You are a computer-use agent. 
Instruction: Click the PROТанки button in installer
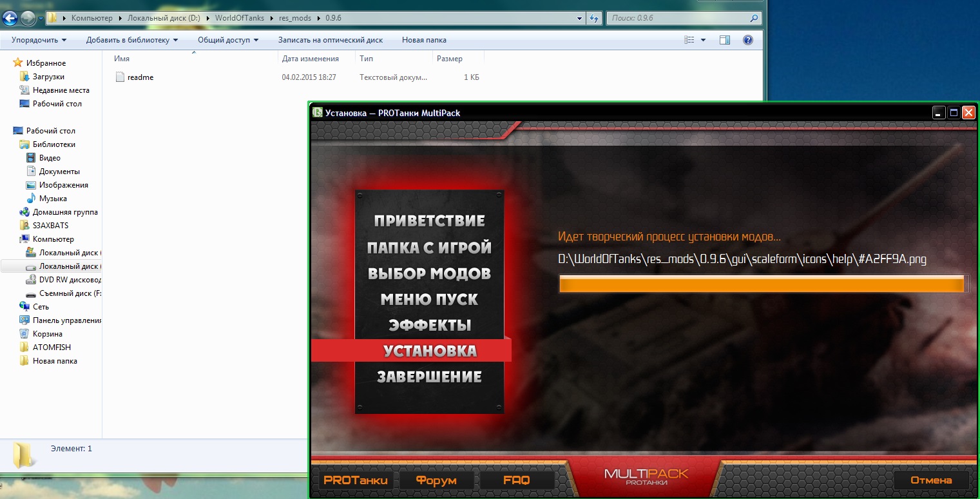356,480
